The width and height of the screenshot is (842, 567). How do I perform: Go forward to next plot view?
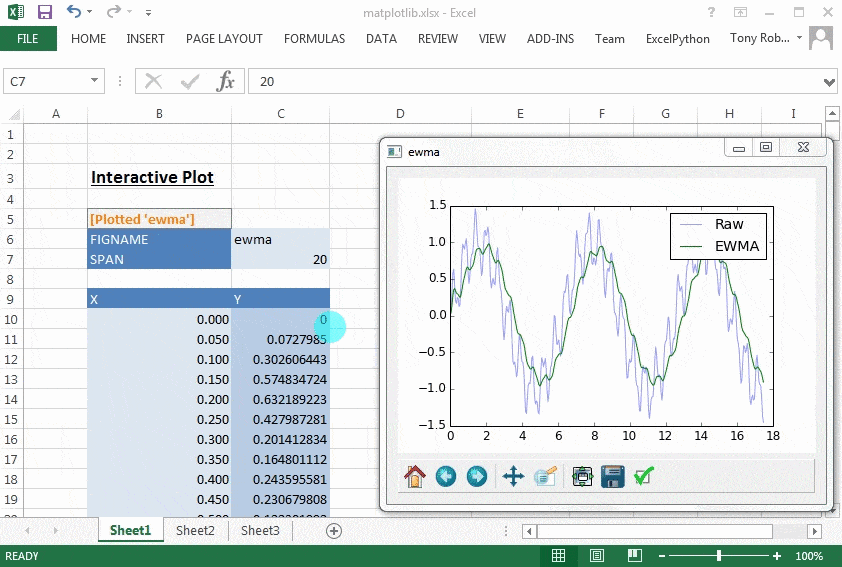tap(477, 476)
